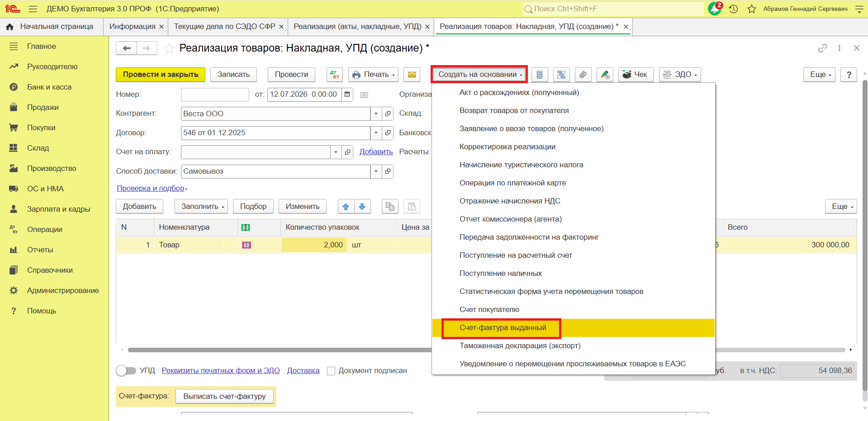
Task: Open the history clock icon
Action: (734, 9)
